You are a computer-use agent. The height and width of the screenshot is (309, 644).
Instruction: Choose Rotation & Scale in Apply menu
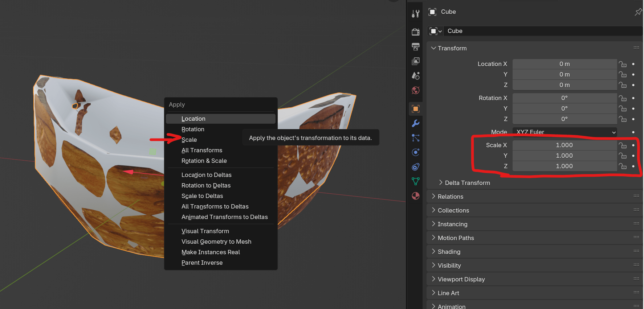point(220,161)
